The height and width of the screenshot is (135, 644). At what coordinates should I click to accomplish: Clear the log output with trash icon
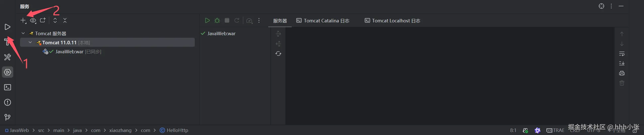point(622,83)
